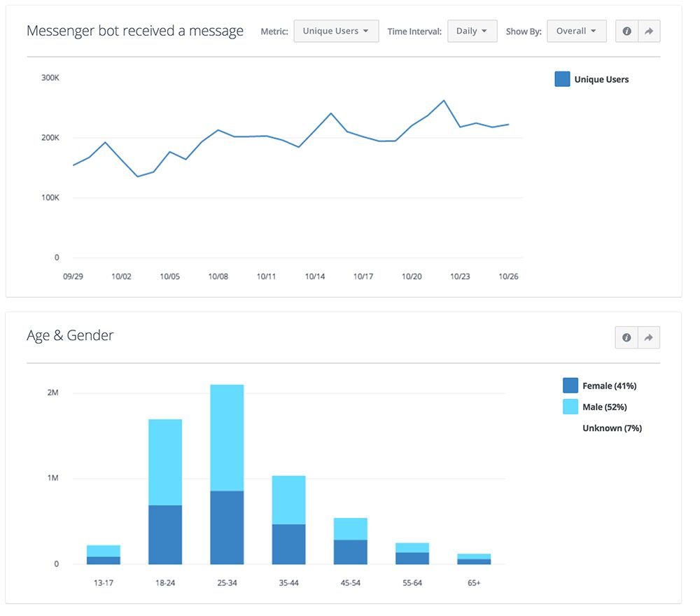
Task: Click the info icon on Messenger bot chart
Action: click(x=626, y=31)
